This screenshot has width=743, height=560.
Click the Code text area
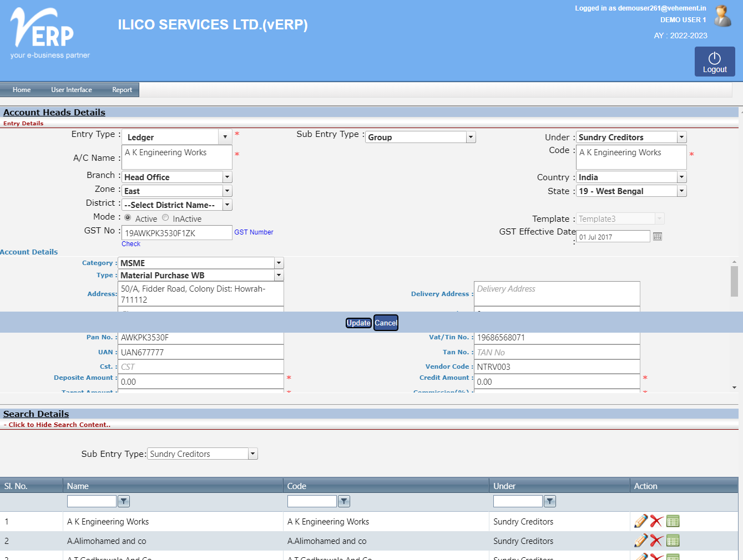click(x=631, y=157)
